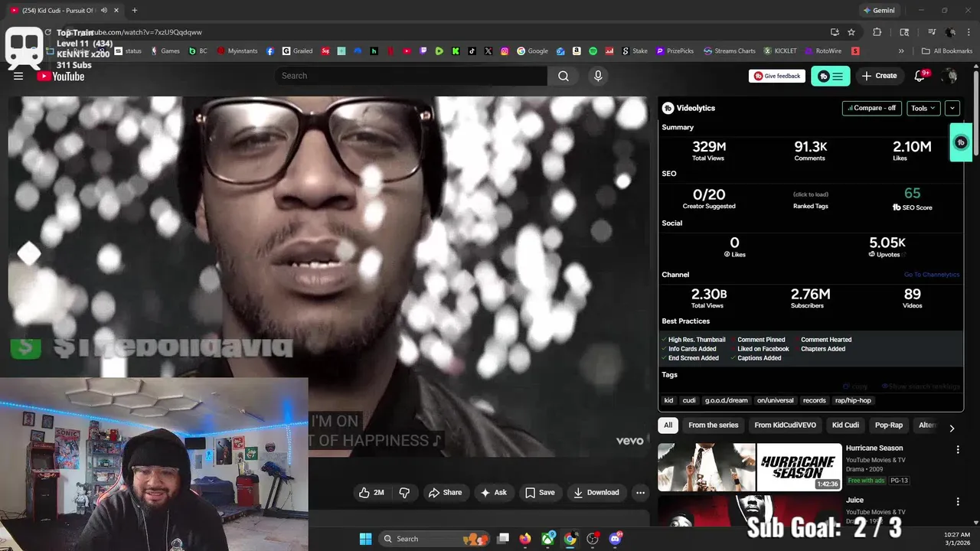Select the Kid Cudi filter chip
The width and height of the screenshot is (980, 551).
(x=845, y=425)
